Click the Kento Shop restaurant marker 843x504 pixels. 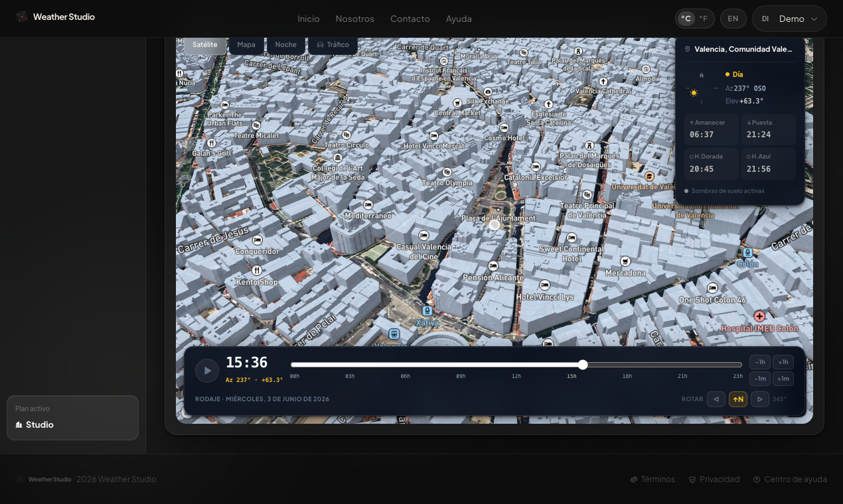[257, 270]
